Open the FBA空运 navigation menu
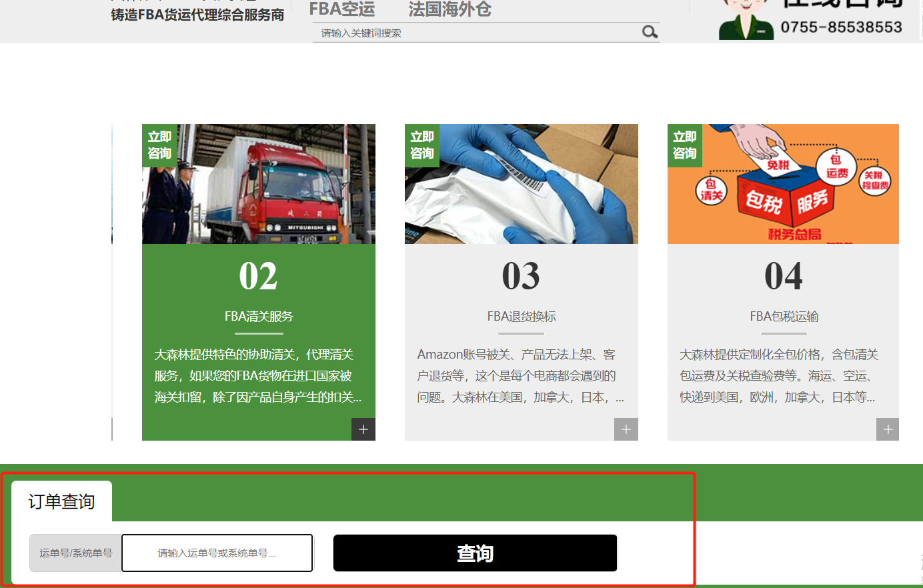The image size is (923, 588). (x=342, y=9)
